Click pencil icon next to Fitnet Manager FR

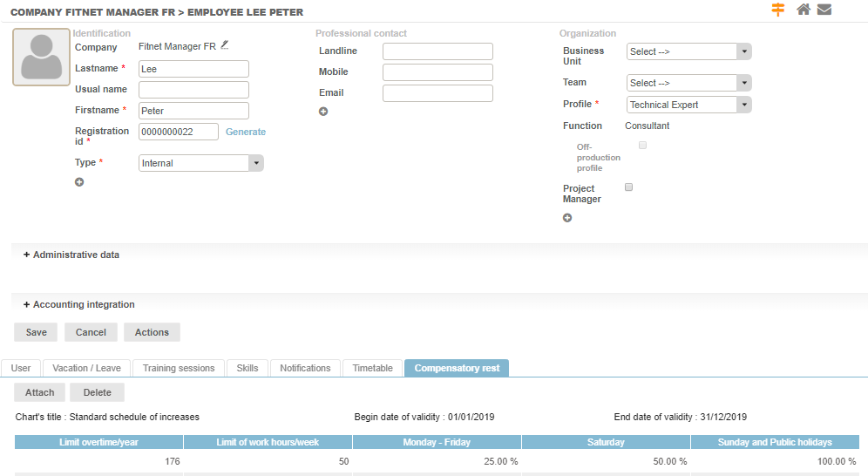225,45
